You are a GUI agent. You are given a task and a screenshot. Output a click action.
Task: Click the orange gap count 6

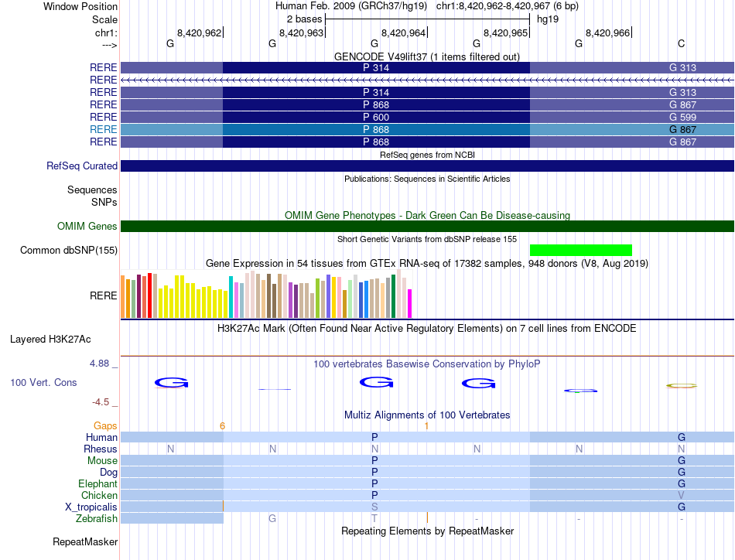pos(222,425)
